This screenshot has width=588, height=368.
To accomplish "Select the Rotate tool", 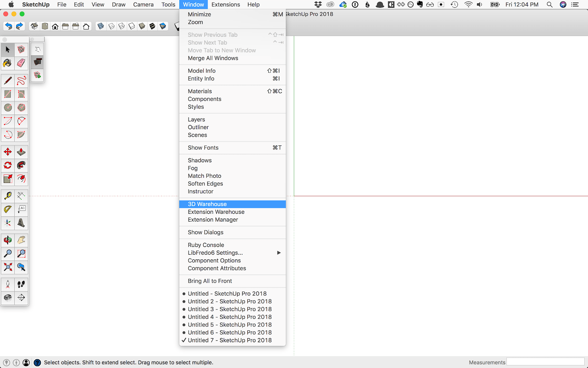I will [x=8, y=165].
